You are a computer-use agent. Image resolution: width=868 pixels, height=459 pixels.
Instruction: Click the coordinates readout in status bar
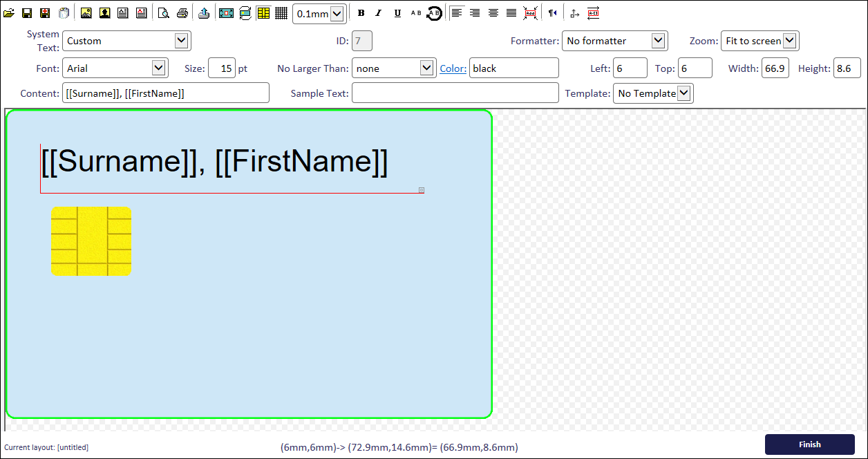(399, 447)
